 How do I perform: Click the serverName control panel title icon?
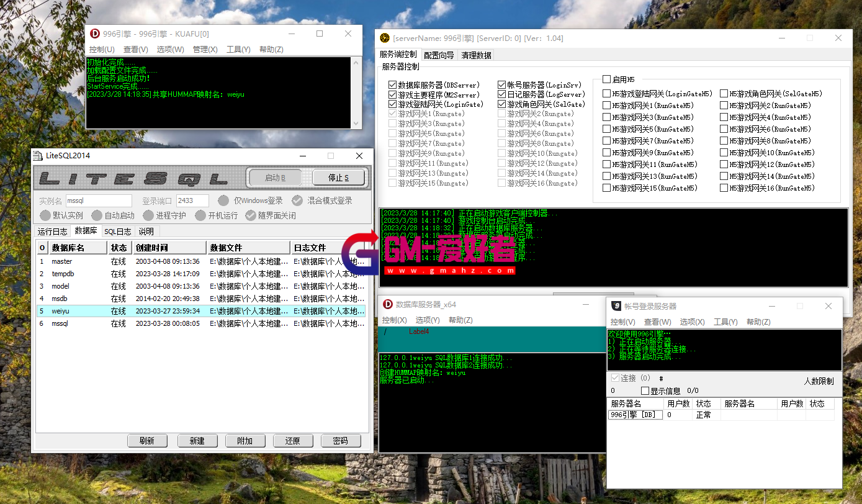point(385,38)
